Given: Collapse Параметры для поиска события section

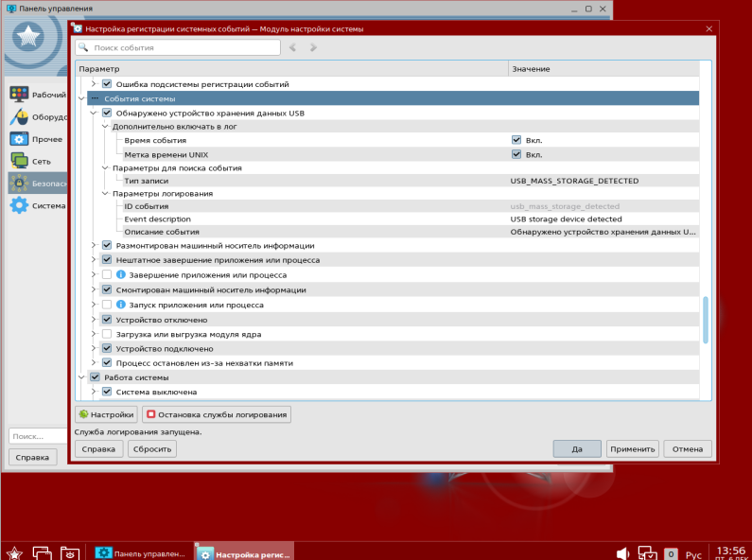Looking at the screenshot, I should pyautogui.click(x=106, y=168).
